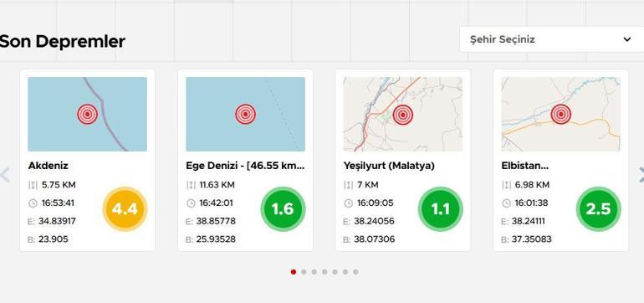Click the Yeşilyurt (Malatya) card title
Screen dimensions: 644x303
coord(389,166)
